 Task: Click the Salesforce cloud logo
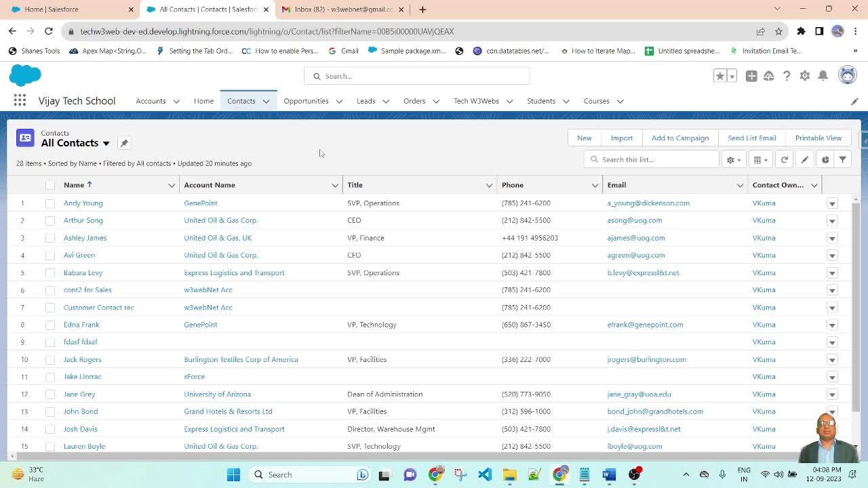coord(25,75)
